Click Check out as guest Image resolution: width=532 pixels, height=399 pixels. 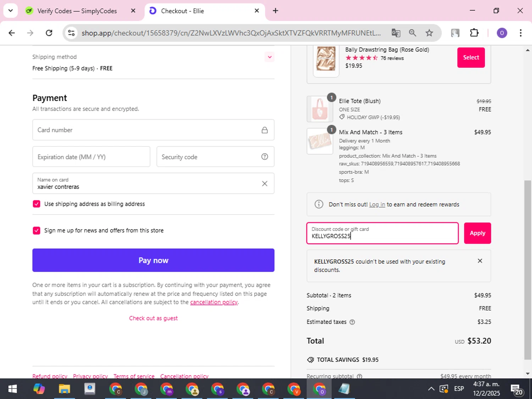coord(153,318)
